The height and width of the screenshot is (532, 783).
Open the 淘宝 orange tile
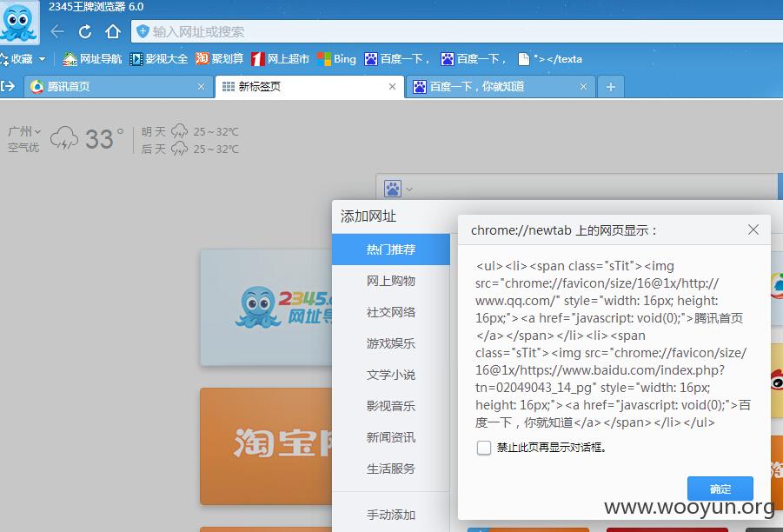point(266,446)
